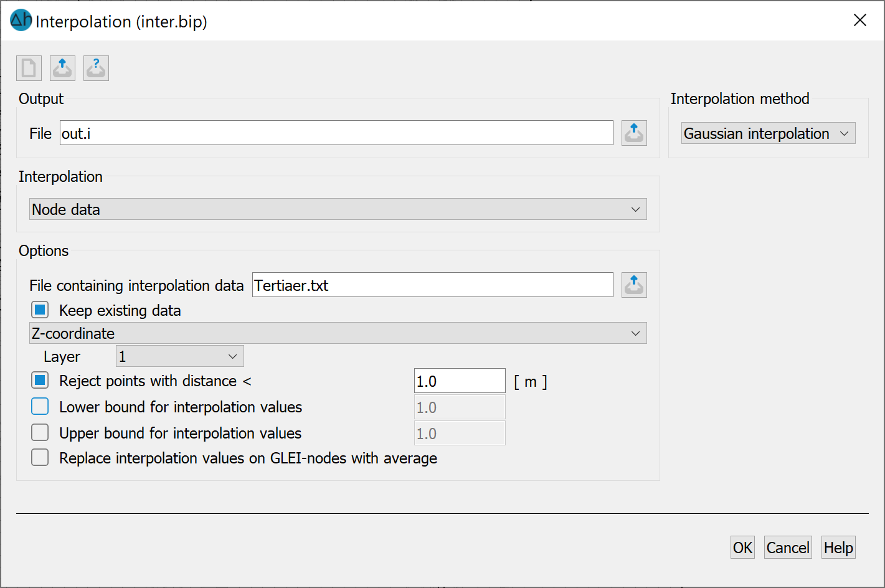This screenshot has height=588, width=885.
Task: Click the OK button
Action: click(742, 548)
